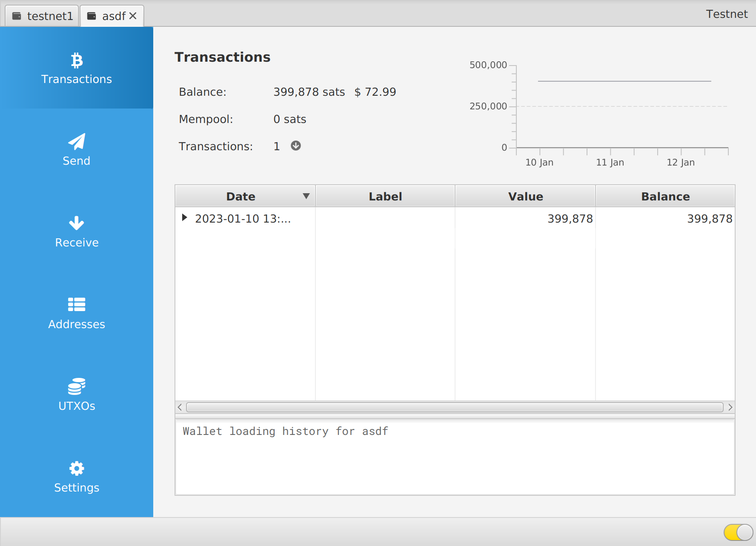Screen dimensions: 756x546
Task: Expand the 2023-01-10 transaction row
Action: [x=184, y=218]
